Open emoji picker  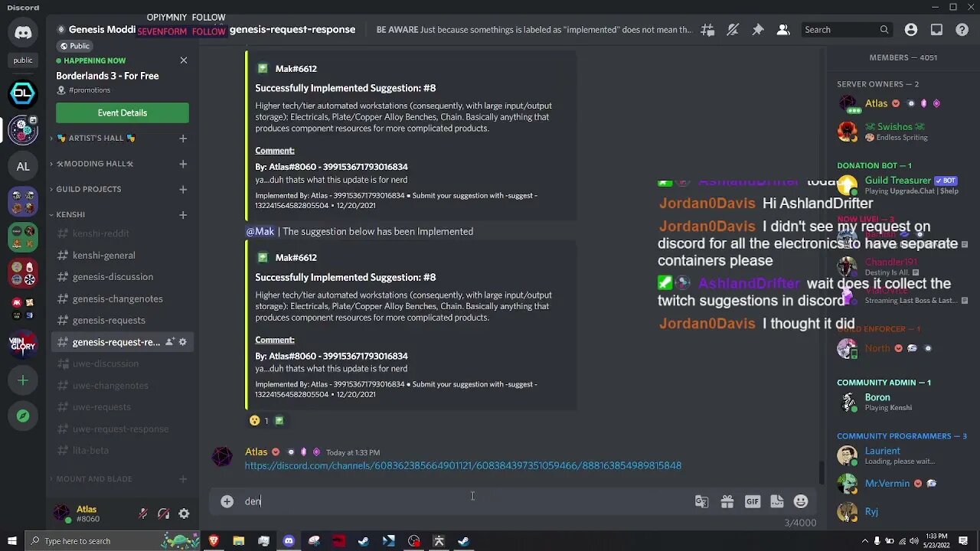[x=801, y=501]
